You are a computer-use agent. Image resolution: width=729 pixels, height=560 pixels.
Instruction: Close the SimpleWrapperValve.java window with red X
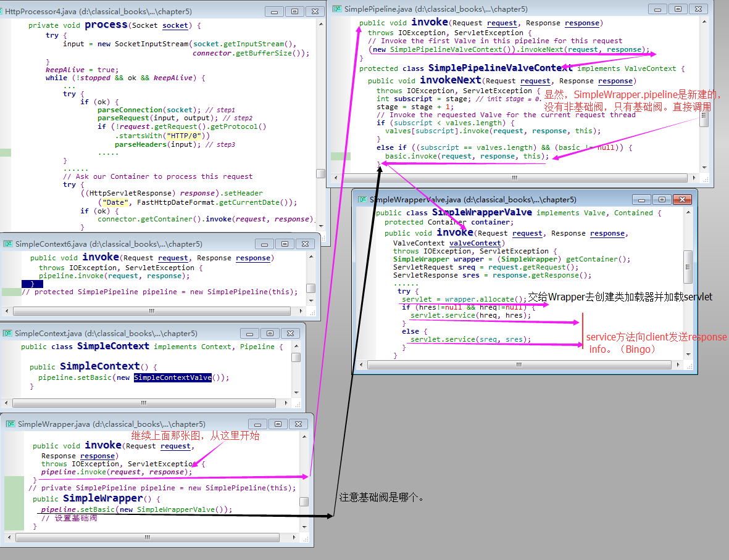683,200
